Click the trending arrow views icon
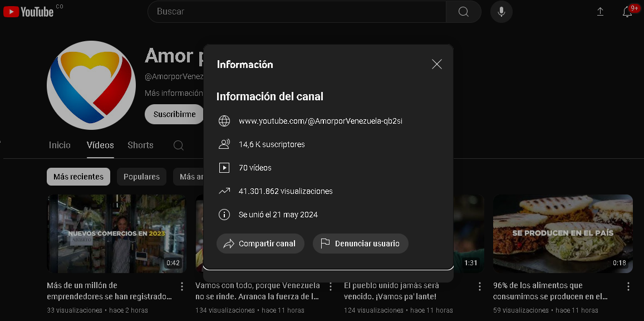 (224, 191)
